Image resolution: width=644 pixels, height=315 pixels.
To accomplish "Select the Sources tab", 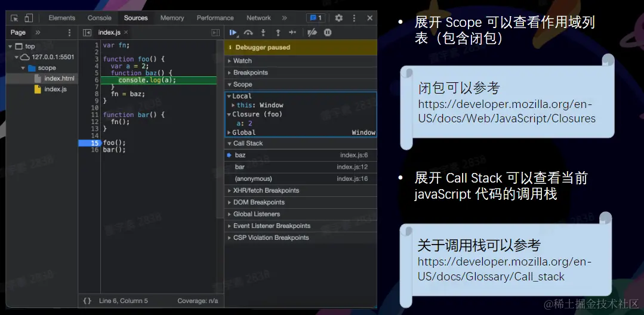I will [x=135, y=18].
